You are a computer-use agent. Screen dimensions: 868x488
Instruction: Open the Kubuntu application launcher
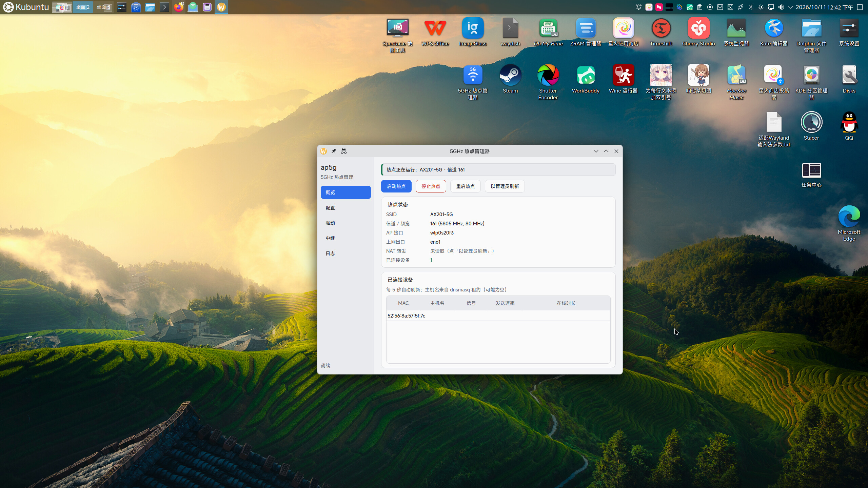click(x=26, y=7)
